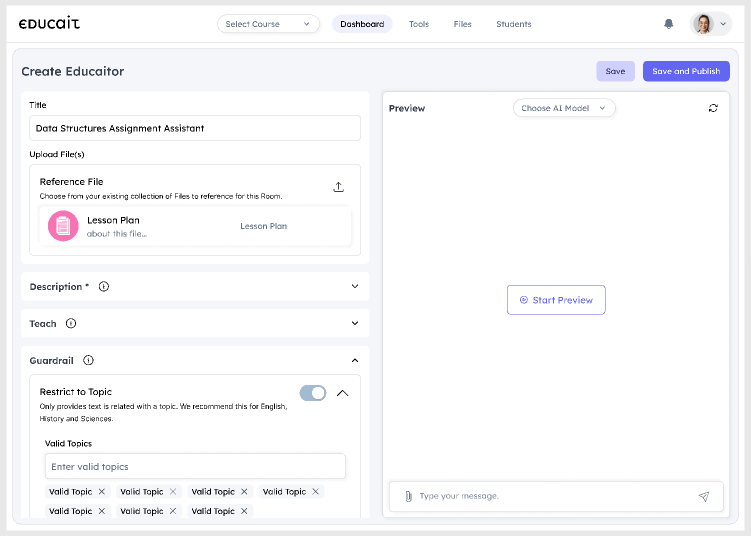Expand the Description section
The image size is (751, 536).
354,287
